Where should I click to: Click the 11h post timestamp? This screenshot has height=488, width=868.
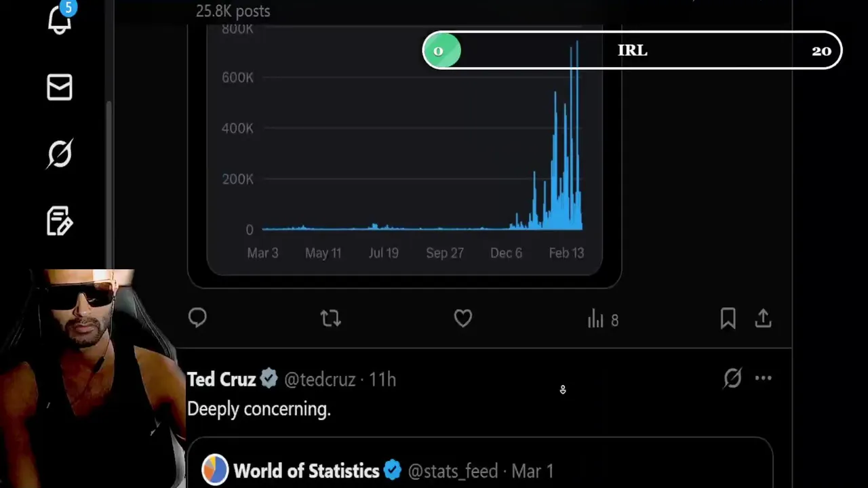(382, 380)
